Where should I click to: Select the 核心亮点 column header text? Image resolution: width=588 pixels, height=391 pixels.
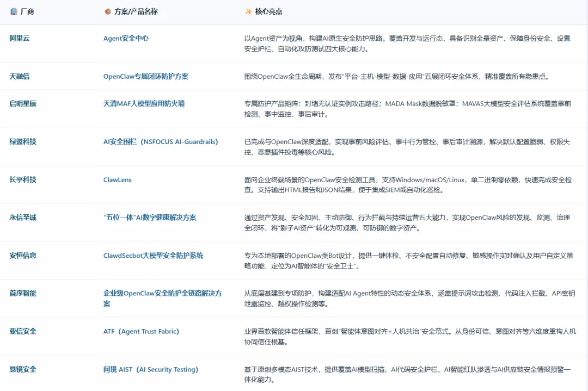click(268, 11)
